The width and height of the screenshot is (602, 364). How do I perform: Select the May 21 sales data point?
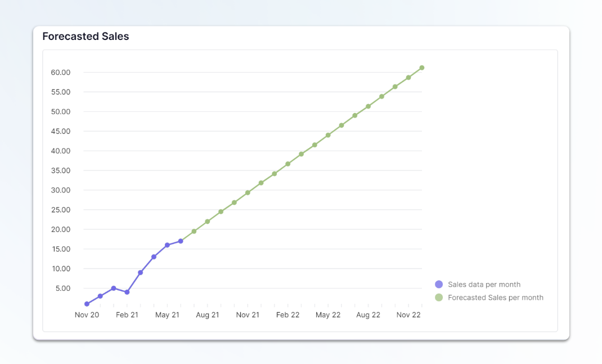click(x=168, y=245)
